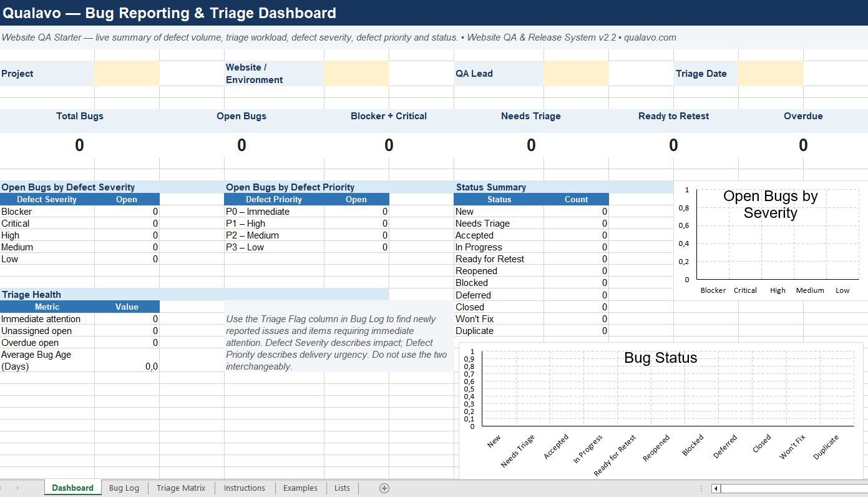Click the dashboard title banner cell
Viewport: 868px width, 497px height.
click(x=434, y=12)
